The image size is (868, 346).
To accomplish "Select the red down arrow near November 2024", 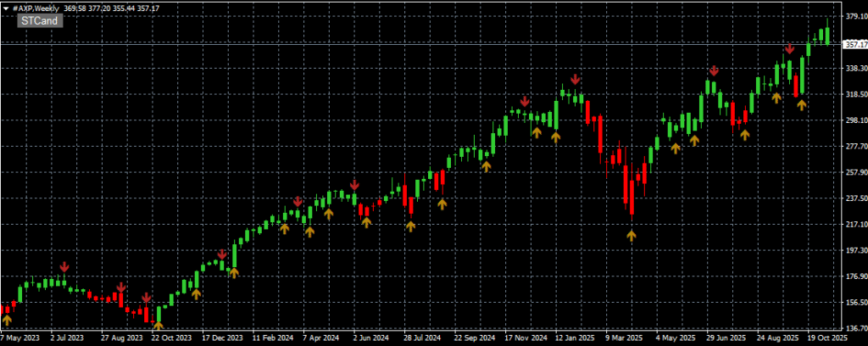I will click(525, 102).
